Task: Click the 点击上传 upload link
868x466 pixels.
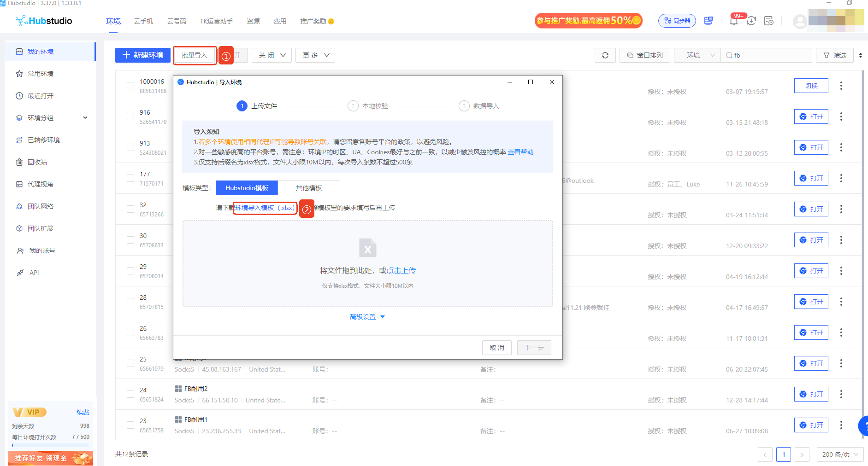Action: [x=401, y=270]
